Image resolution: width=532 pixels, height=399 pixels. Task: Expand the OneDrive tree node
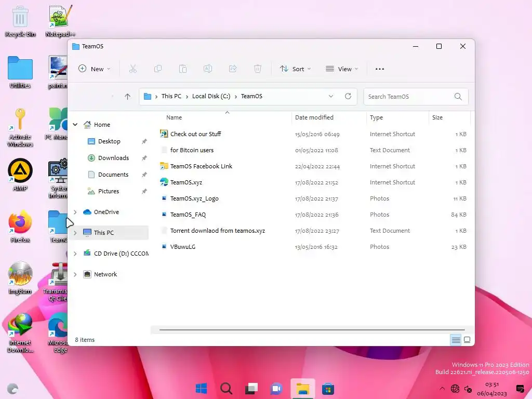click(75, 212)
